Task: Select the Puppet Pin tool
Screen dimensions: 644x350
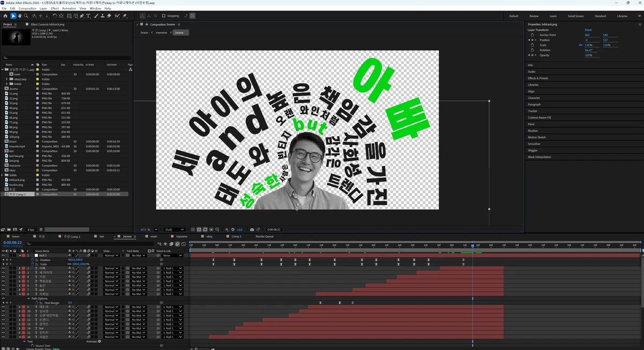Action: [x=125, y=16]
